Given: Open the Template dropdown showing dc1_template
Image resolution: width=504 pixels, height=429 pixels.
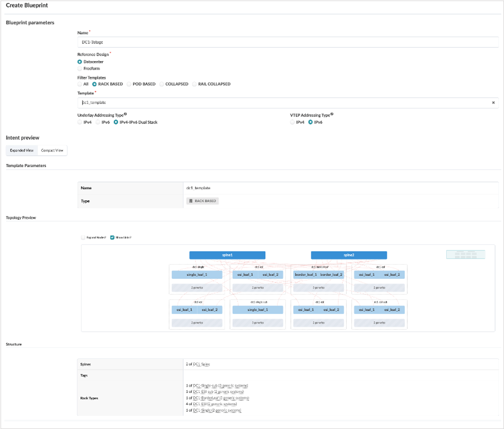Looking at the screenshot, I should (288, 103).
